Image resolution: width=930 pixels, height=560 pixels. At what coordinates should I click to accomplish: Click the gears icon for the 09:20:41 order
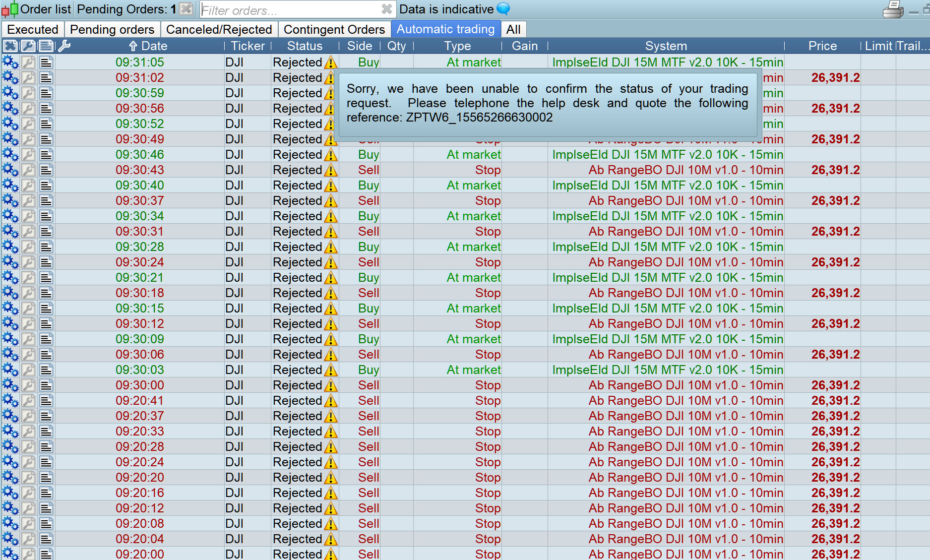point(10,401)
